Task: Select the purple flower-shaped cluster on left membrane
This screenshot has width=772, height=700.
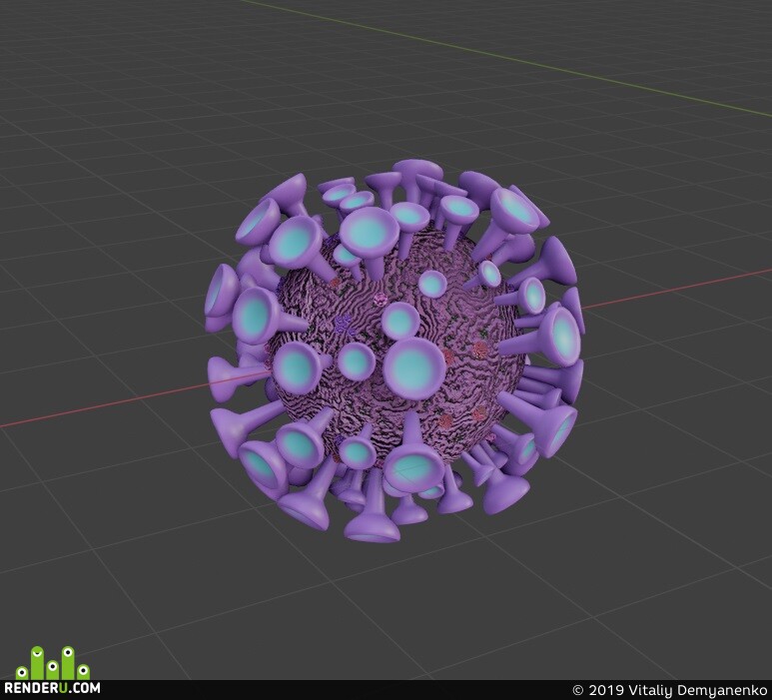Action: pyautogui.click(x=345, y=325)
